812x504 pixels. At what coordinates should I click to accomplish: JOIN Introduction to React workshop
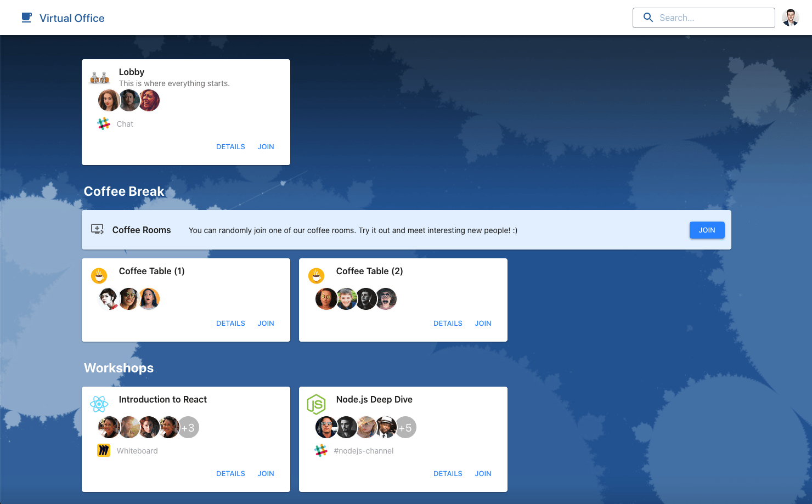pos(266,474)
